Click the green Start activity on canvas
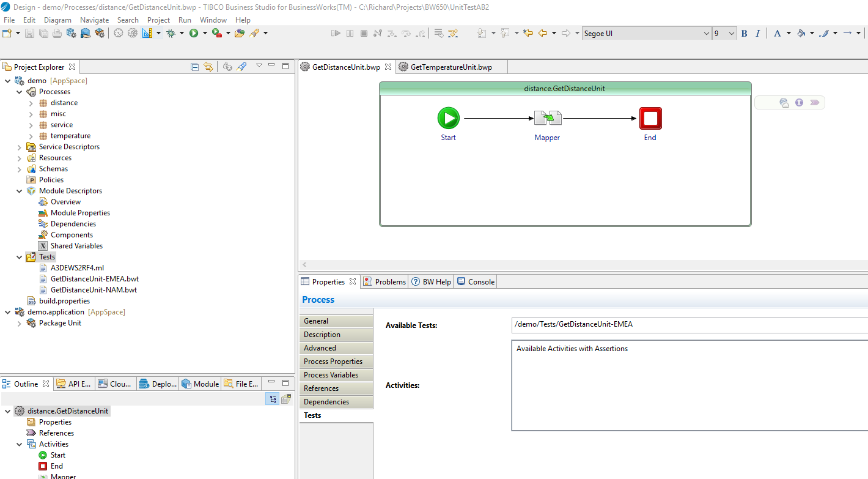The height and width of the screenshot is (479, 868). [x=448, y=118]
